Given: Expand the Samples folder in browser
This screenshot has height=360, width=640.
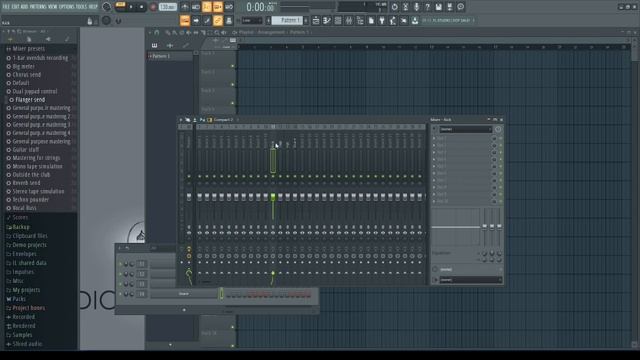Looking at the screenshot, I should (x=22, y=335).
